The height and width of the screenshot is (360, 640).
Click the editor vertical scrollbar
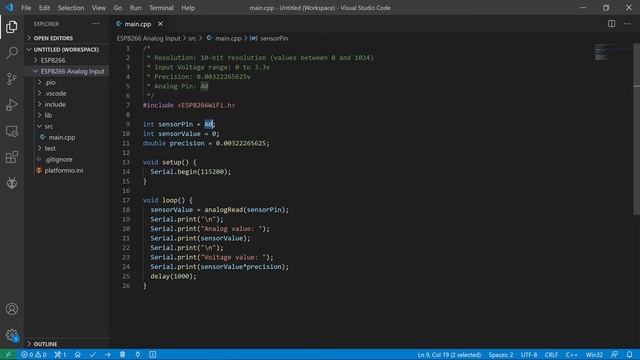pos(636,129)
